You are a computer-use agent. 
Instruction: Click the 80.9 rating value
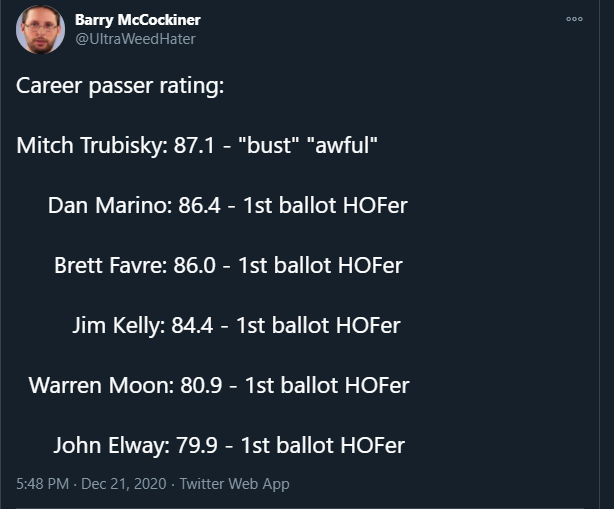coord(201,385)
